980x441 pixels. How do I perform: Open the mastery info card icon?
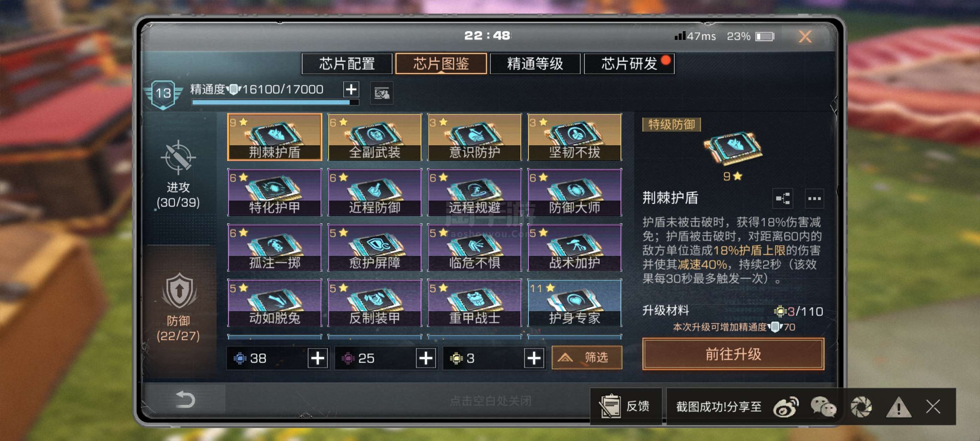(381, 93)
